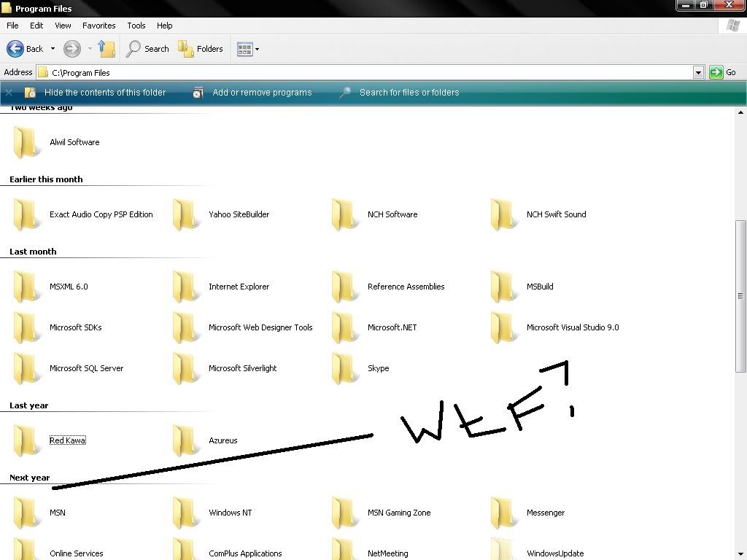Click the vertical scrollbar thumb
This screenshot has width=747, height=560.
(740, 296)
